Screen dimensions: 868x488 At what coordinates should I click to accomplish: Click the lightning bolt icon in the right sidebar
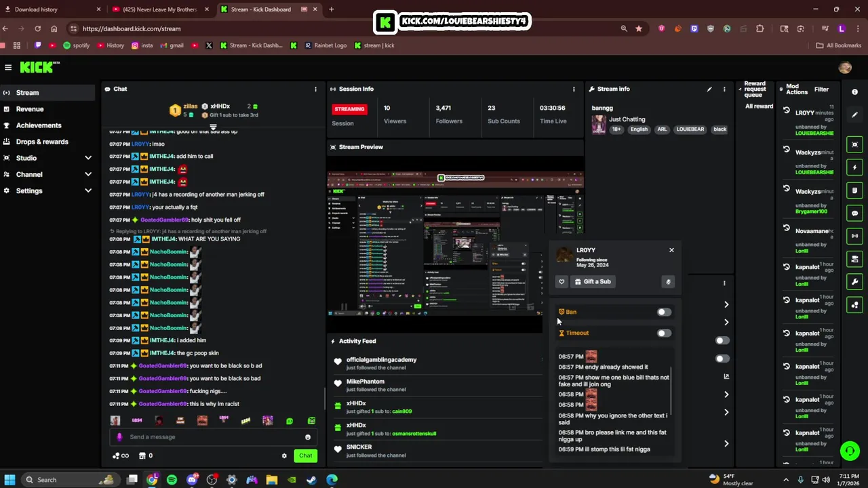(x=855, y=167)
